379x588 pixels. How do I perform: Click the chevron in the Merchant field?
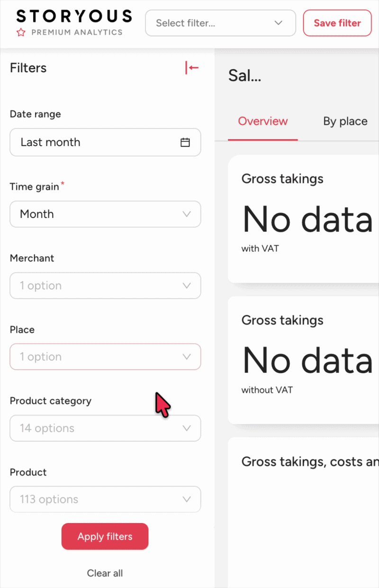[x=187, y=285]
